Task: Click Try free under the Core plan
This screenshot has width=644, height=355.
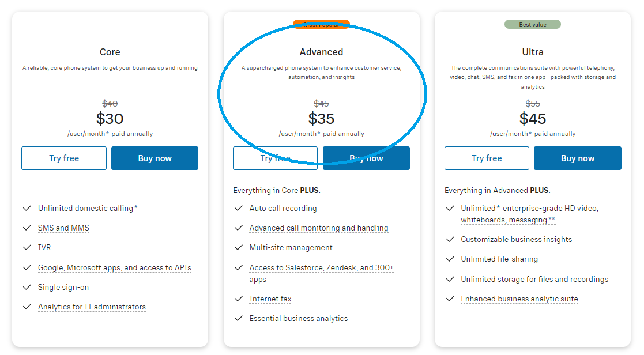Action: pos(64,158)
